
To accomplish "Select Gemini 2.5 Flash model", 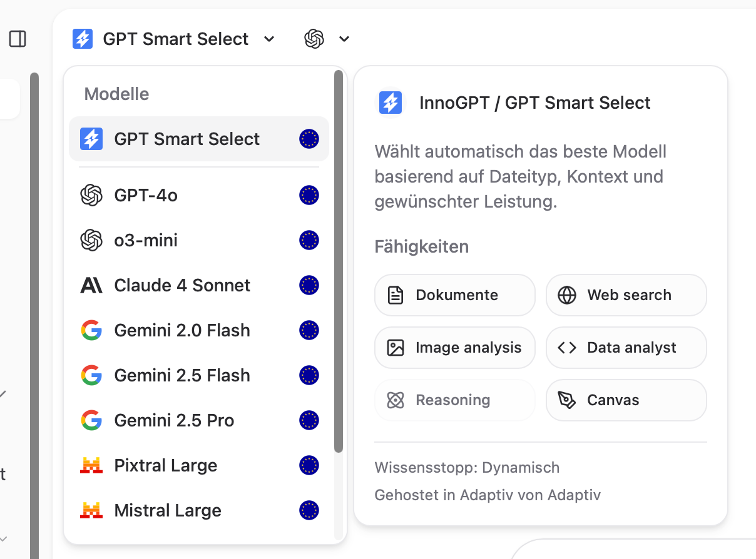I will 199,375.
